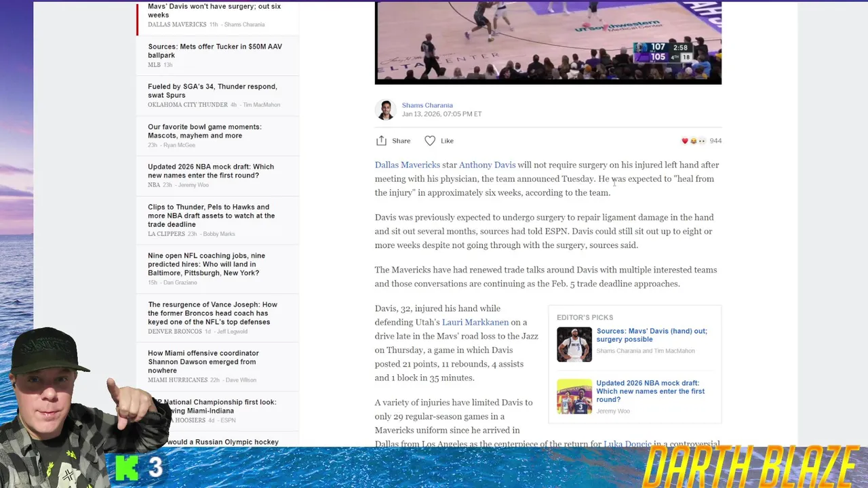This screenshot has height=488, width=868.
Task: Click the "Share" label text
Action: (401, 141)
